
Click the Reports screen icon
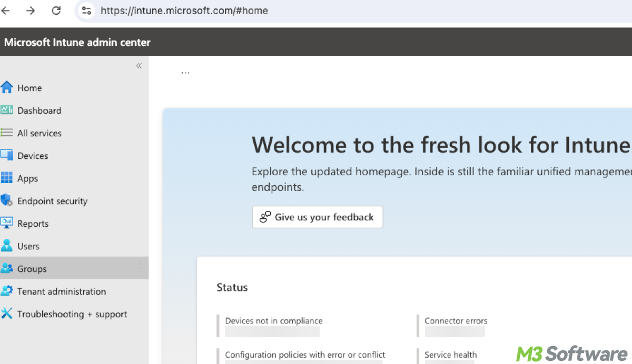click(7, 223)
